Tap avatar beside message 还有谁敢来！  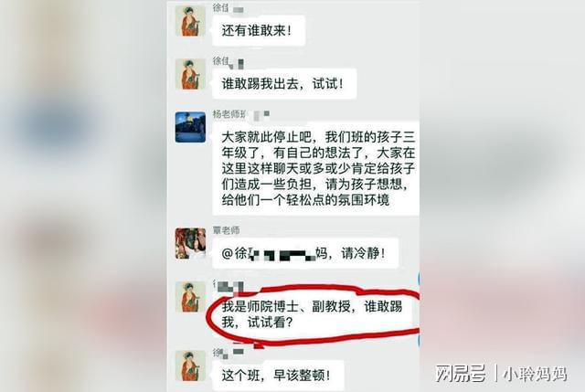point(190,21)
